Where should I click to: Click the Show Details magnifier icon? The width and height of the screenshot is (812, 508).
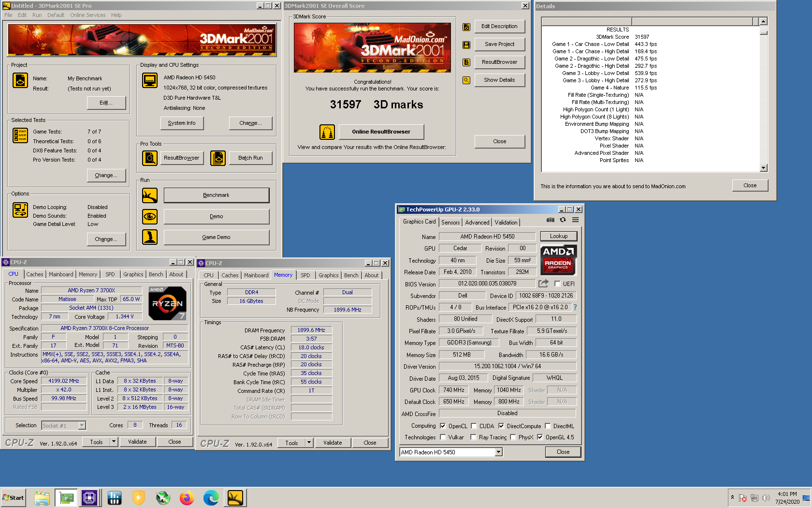[x=466, y=80]
